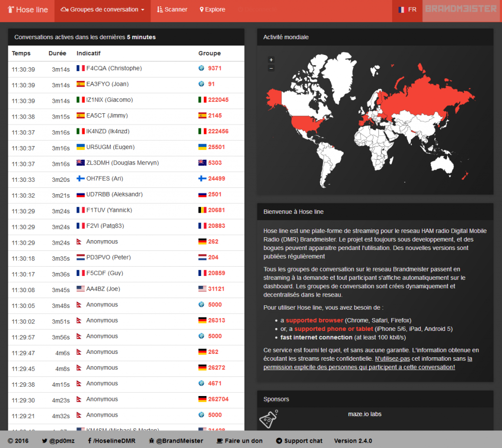Open talkgroup 262704 link
The image size is (502, 448).
tap(218, 399)
